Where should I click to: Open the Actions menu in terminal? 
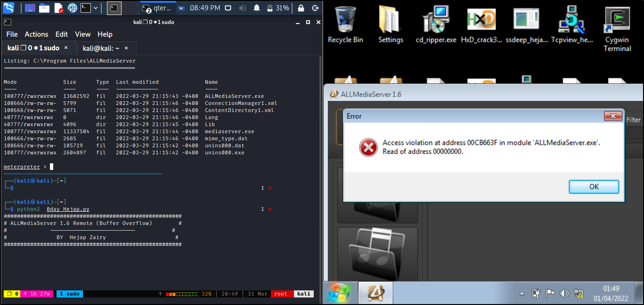[x=36, y=34]
